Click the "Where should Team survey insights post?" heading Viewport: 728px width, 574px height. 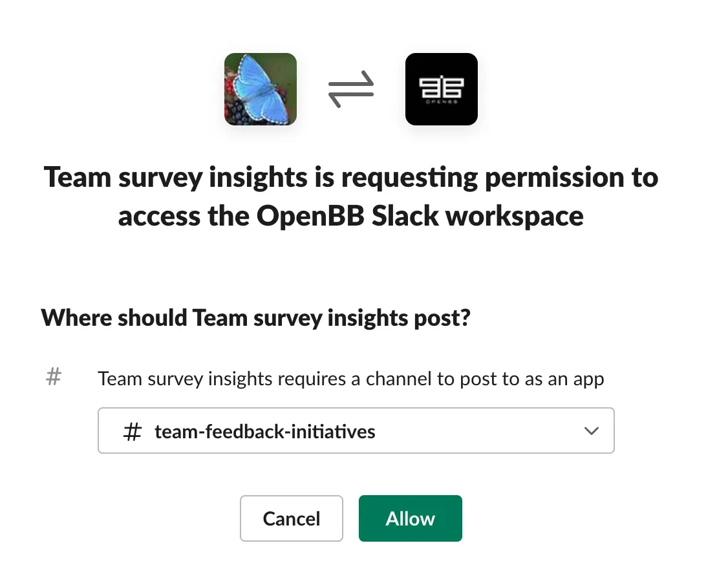(x=255, y=318)
